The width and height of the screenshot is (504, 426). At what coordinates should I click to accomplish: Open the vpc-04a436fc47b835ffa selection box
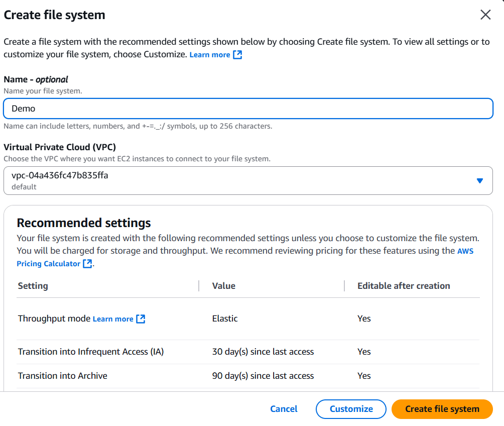(x=241, y=181)
